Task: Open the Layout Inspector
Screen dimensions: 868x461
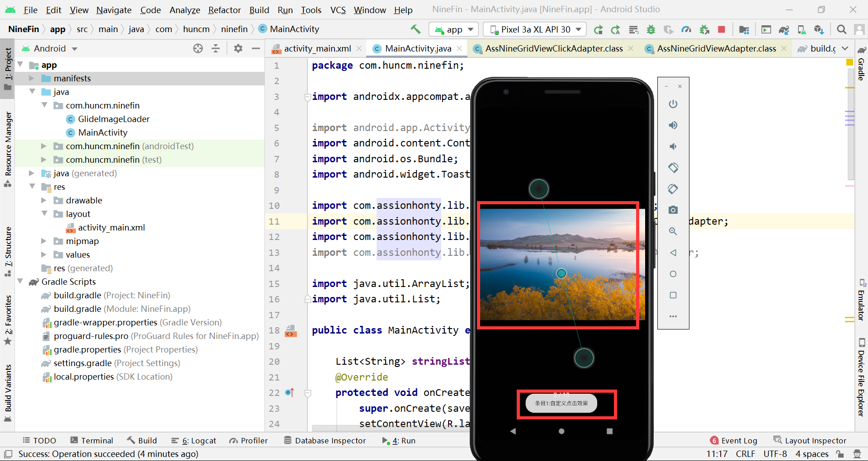Action: (x=810, y=441)
